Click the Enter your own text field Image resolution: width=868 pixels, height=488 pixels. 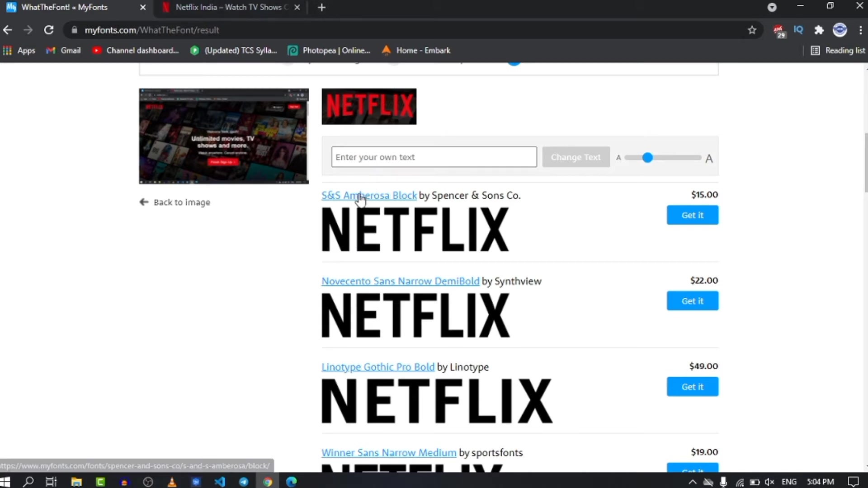tap(434, 157)
